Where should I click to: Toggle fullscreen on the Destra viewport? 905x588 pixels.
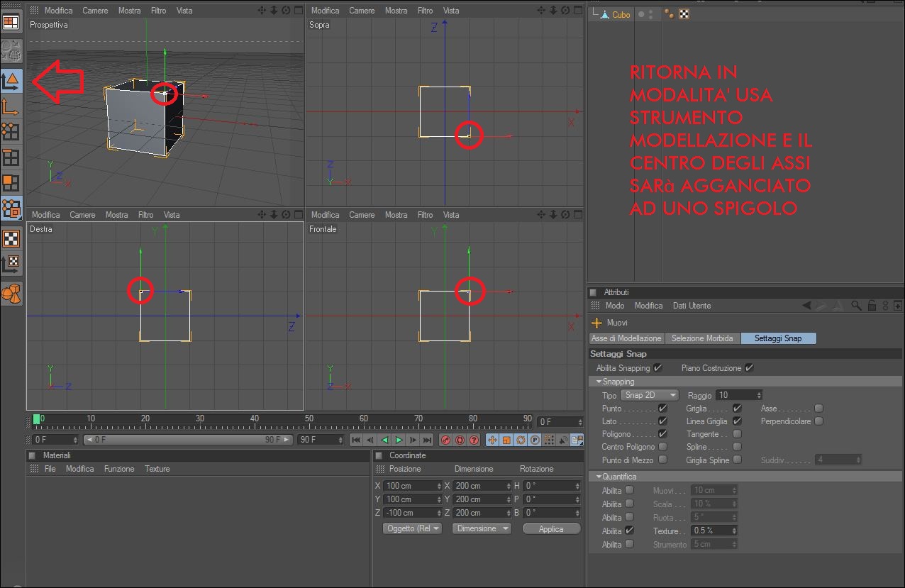click(x=299, y=215)
